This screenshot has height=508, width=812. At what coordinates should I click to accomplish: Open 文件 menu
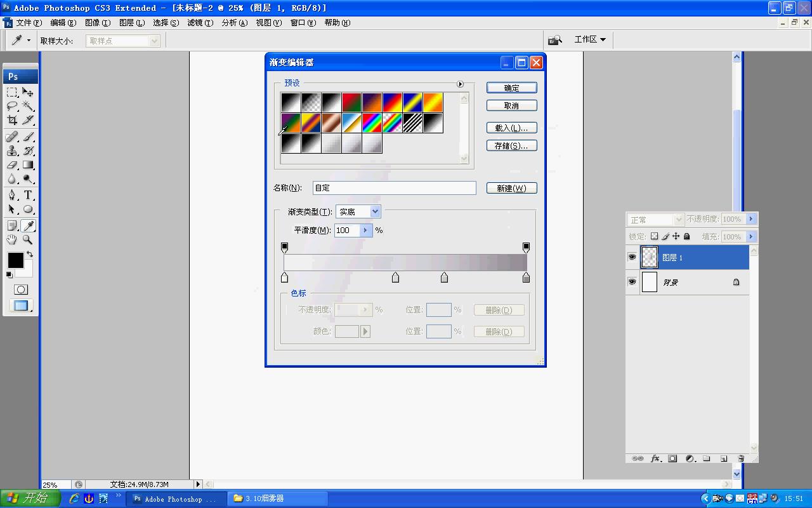tap(29, 22)
